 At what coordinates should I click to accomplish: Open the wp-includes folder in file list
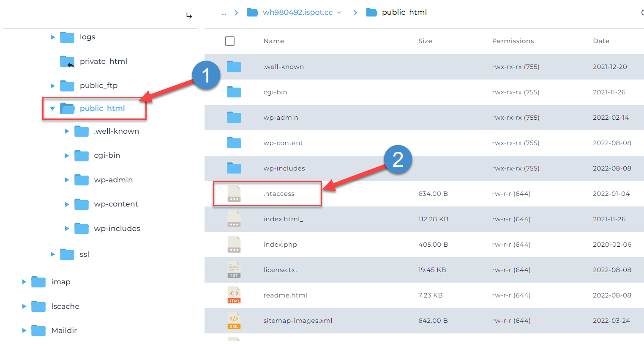pos(284,168)
